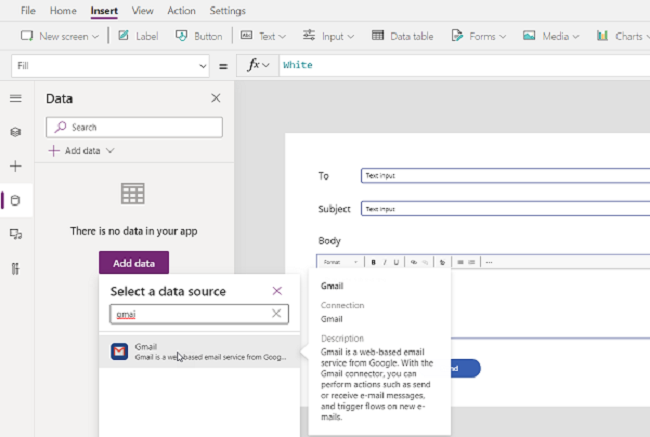
Task: Click the To label on canvas
Action: coord(323,176)
